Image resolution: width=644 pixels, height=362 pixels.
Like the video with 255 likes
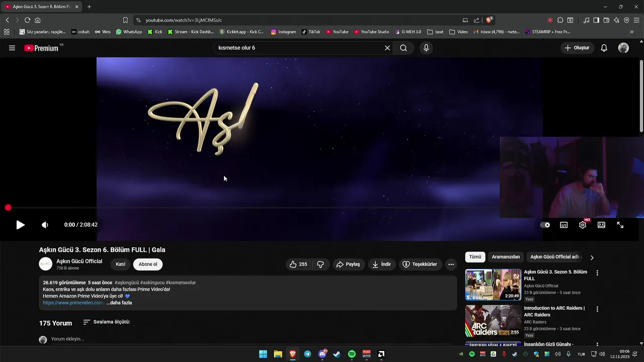point(298,264)
